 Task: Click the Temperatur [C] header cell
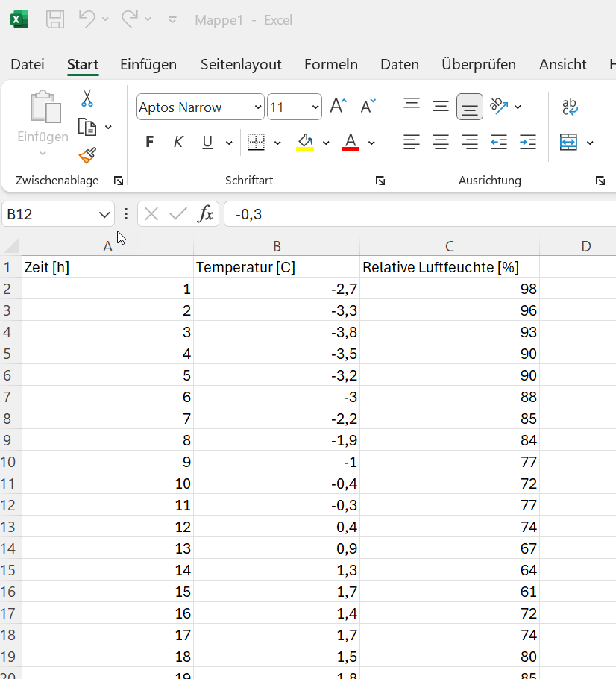click(277, 267)
